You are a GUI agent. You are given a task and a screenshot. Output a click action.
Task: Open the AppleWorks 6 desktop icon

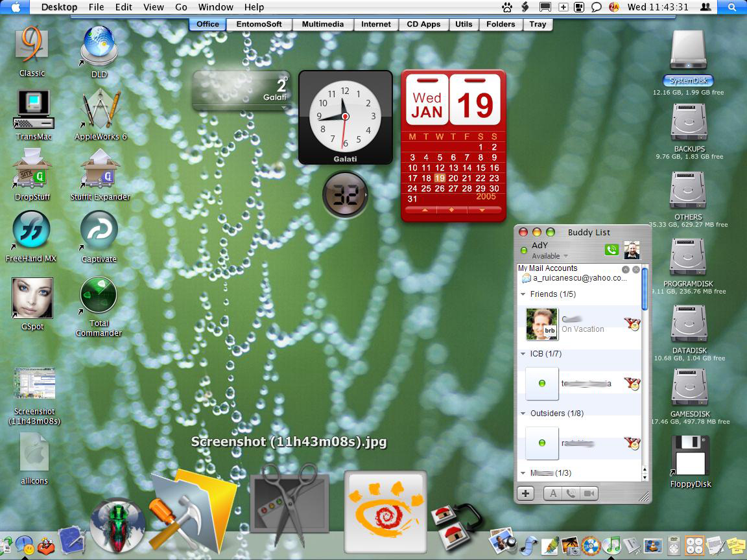point(101,108)
